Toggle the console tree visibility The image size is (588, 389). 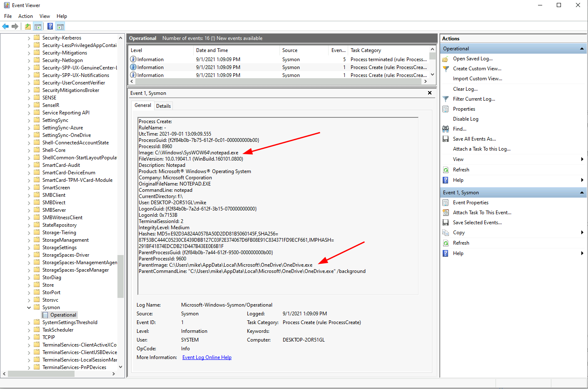pos(38,26)
